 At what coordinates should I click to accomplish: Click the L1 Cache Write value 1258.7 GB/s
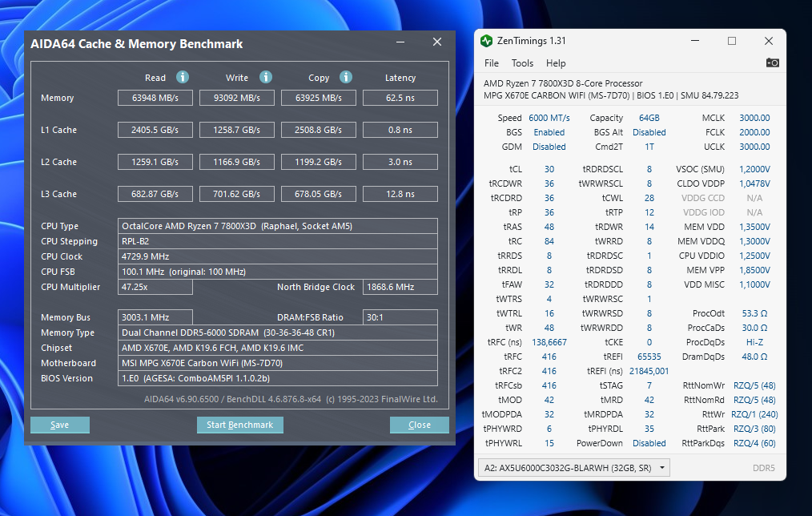point(237,130)
